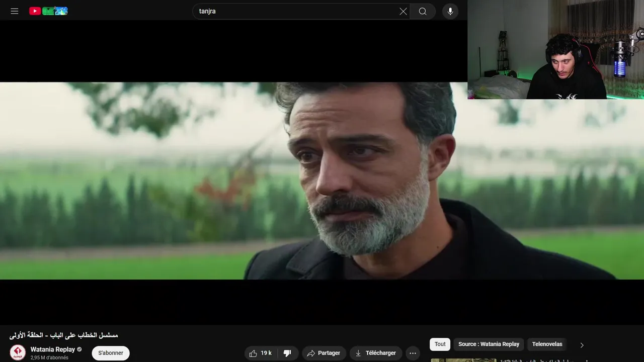Screen dimensions: 644x362
Task: Start voice search with microphone icon
Action: (450, 11)
